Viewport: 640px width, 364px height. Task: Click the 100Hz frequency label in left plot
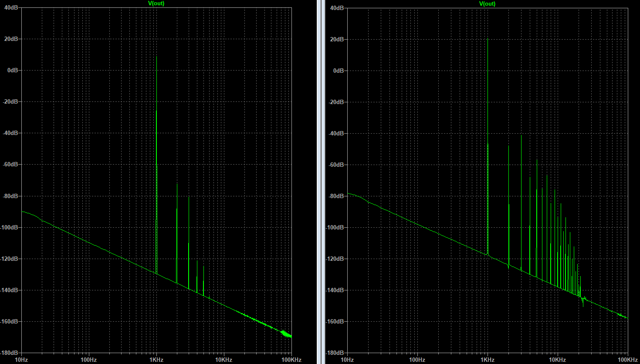click(x=88, y=360)
